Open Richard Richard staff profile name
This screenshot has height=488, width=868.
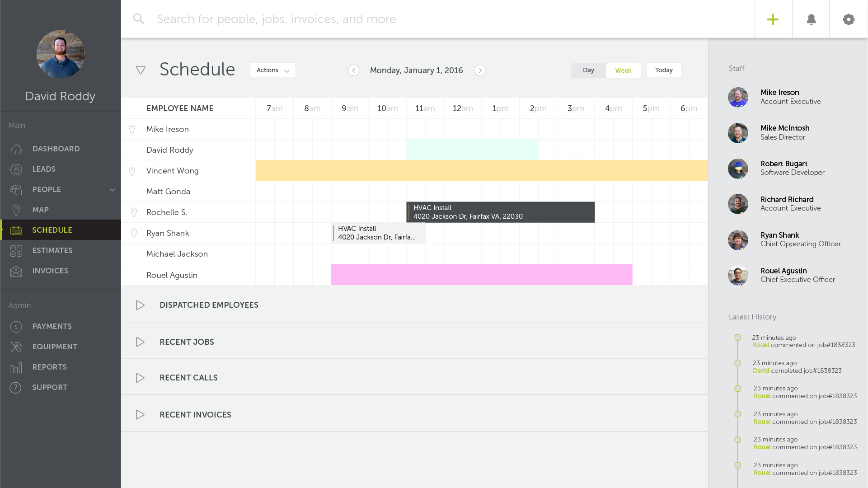point(787,200)
